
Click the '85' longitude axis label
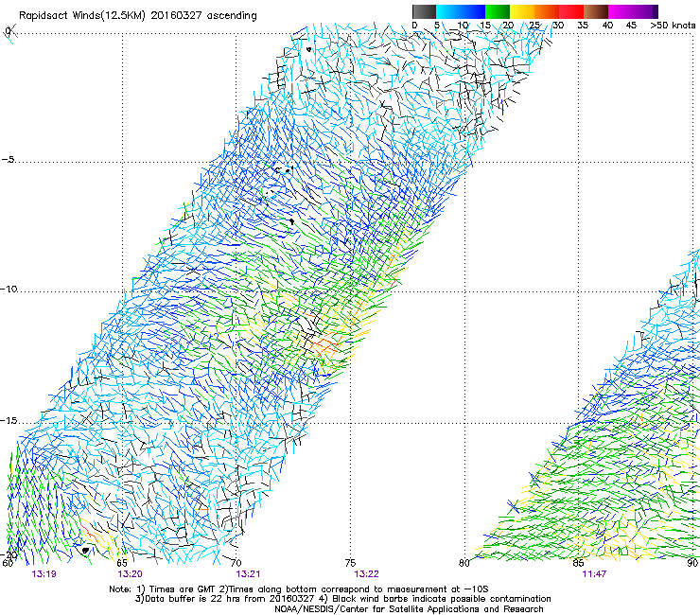pyautogui.click(x=578, y=563)
